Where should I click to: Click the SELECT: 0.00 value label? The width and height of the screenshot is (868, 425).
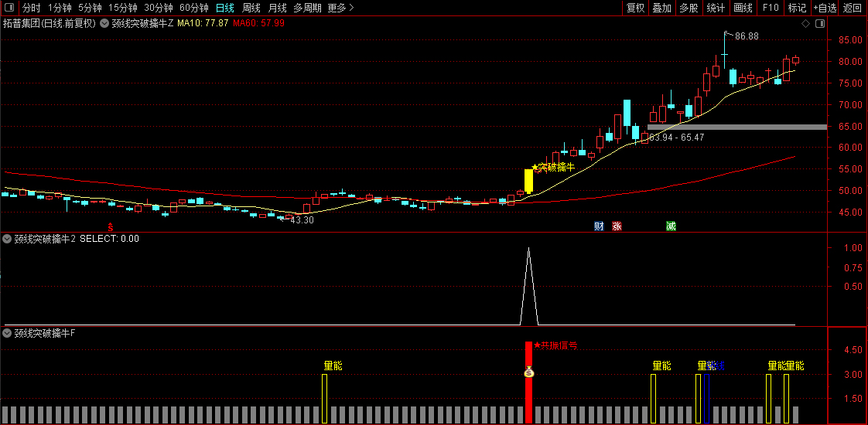click(110, 239)
